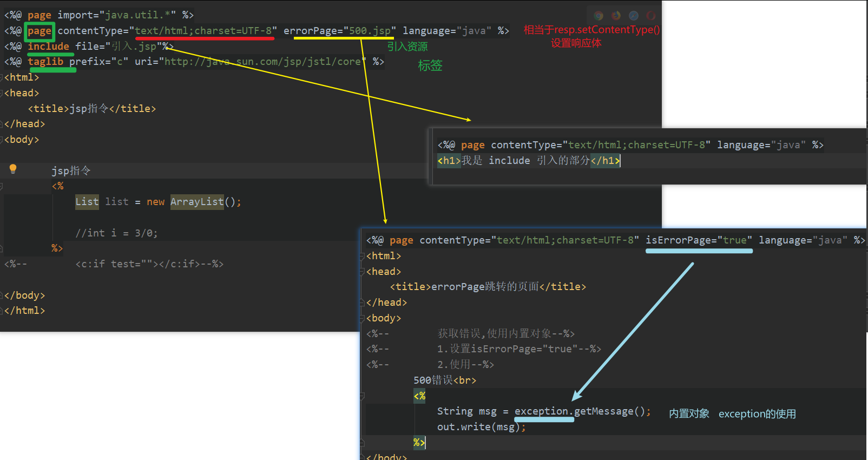Click the commented c:if test line
This screenshot has width=868, height=460.
coord(149,264)
